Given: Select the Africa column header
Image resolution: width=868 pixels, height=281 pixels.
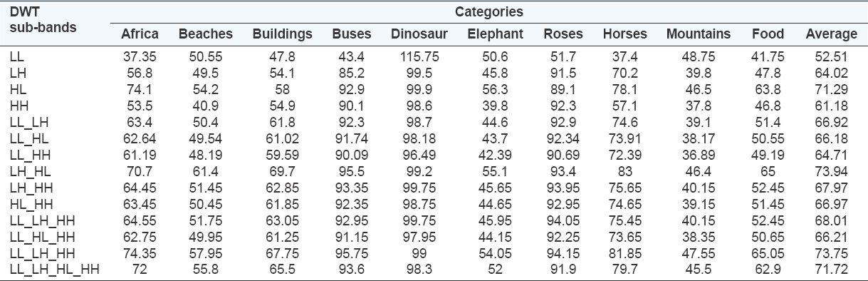Looking at the screenshot, I should (x=140, y=34).
